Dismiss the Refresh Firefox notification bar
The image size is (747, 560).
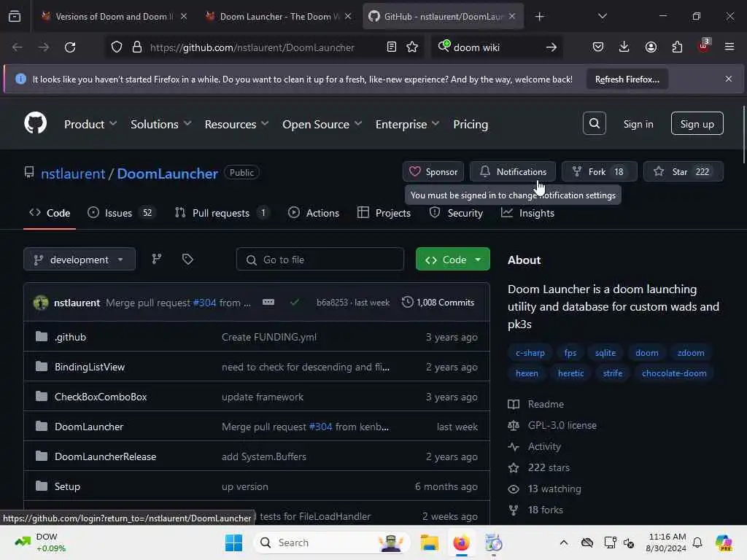[x=729, y=79]
